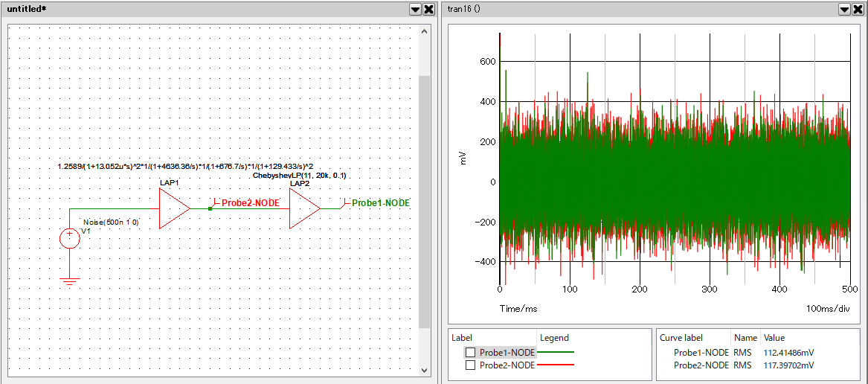The image size is (868, 384).
Task: Click the 117.39702mV RMS value
Action: pos(789,365)
